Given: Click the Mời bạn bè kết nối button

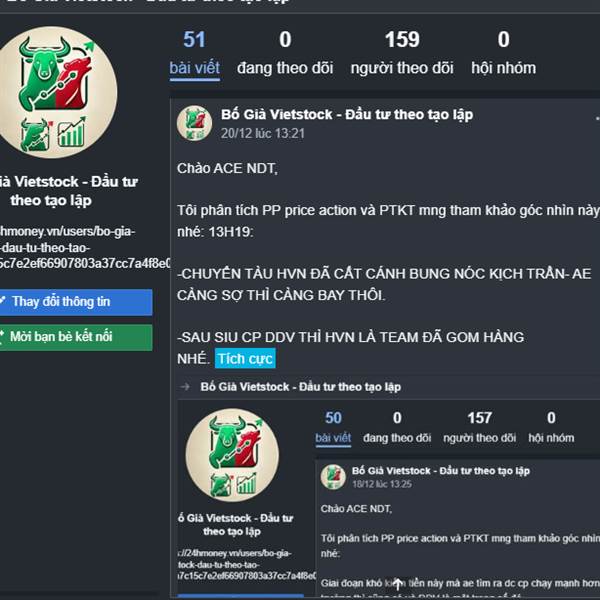Looking at the screenshot, I should pos(75,338).
